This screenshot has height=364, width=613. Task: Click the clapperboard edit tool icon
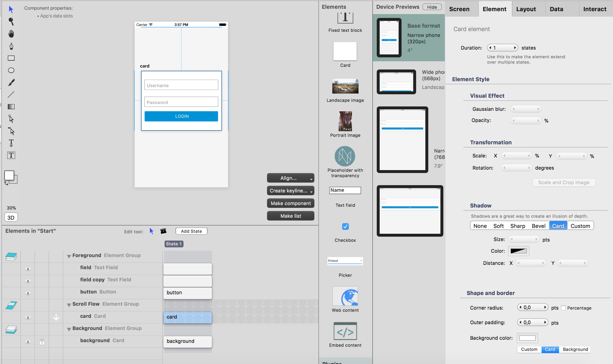[163, 231]
